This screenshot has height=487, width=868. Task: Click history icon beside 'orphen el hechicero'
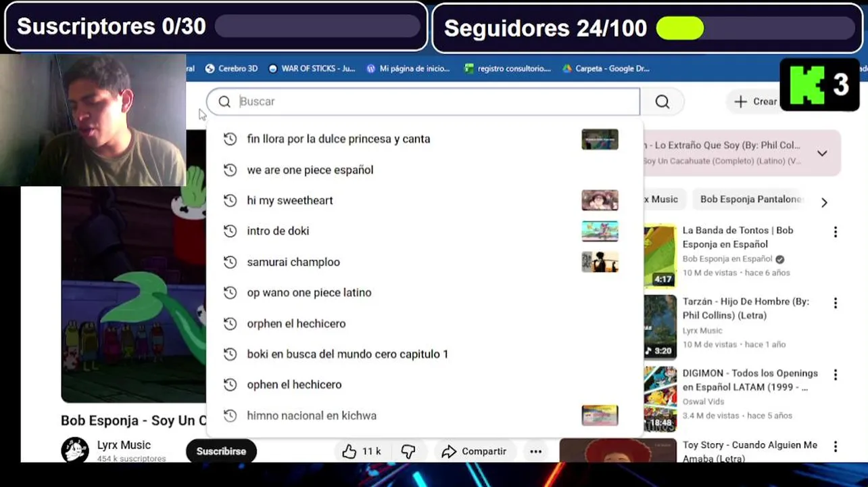[230, 323]
